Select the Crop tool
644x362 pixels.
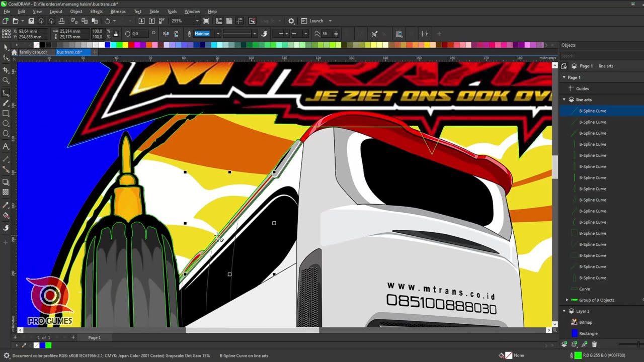pos(6,70)
